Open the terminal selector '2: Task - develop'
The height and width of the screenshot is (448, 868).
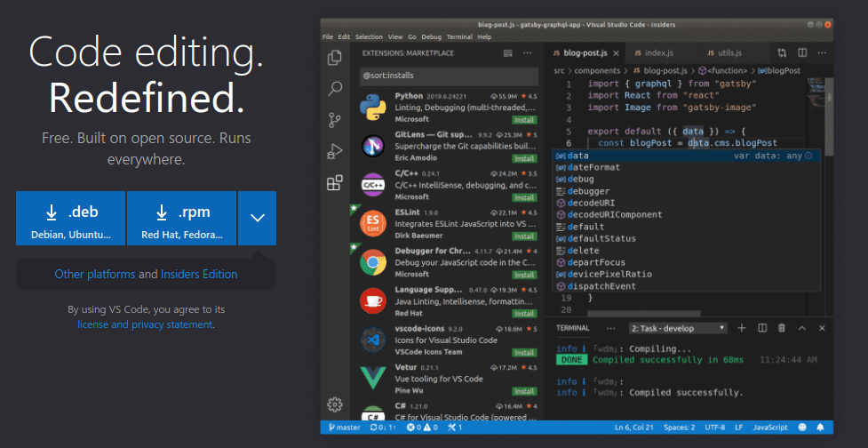(x=678, y=328)
